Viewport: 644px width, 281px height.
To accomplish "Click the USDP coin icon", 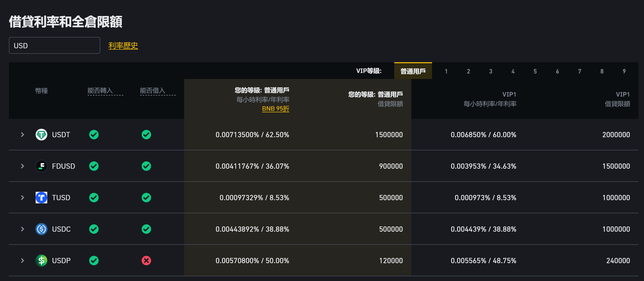I will tap(41, 261).
